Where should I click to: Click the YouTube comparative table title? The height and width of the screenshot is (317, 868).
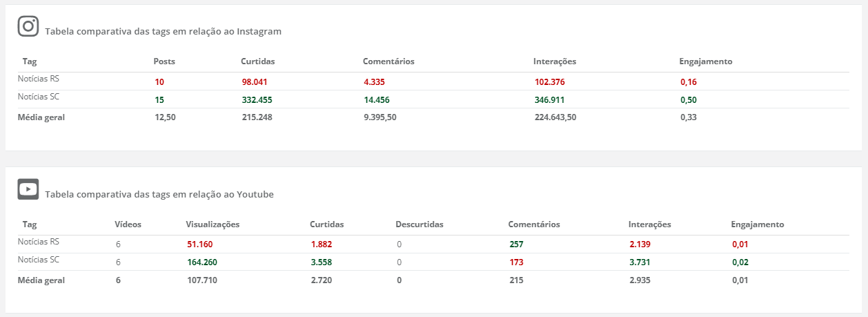[x=159, y=195]
